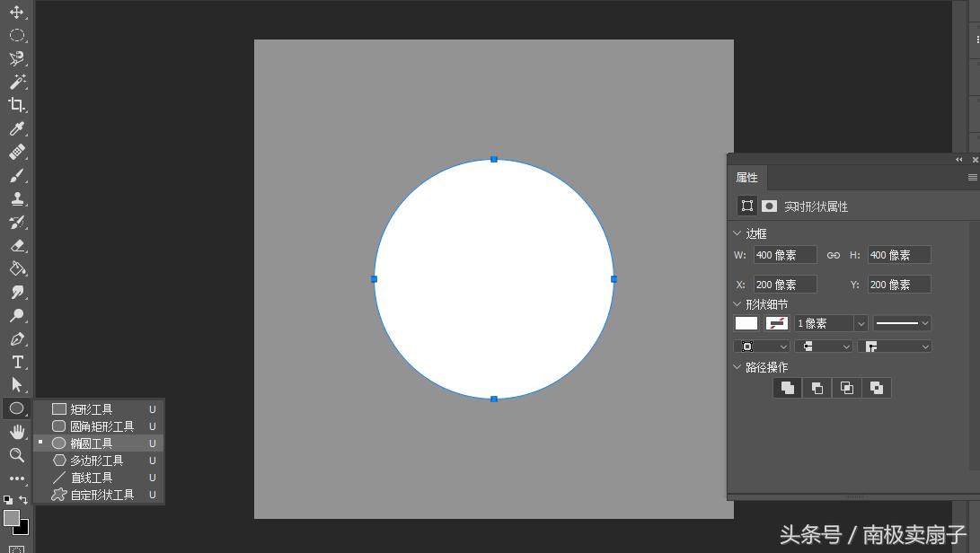Select the Zoom tool
980x553 pixels.
click(x=17, y=455)
